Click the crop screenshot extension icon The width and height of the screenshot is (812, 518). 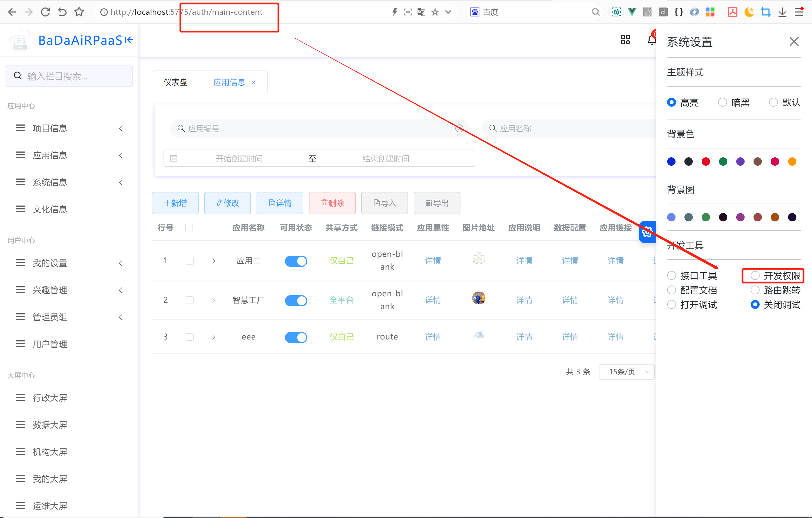[765, 12]
